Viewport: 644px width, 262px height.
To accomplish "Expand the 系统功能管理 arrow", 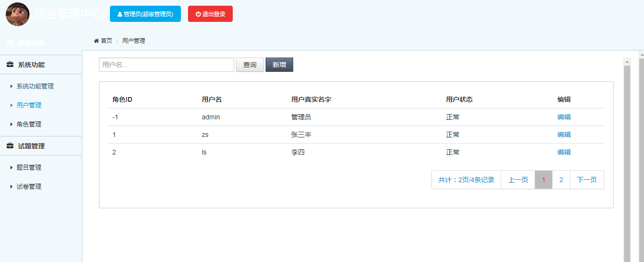I will pyautogui.click(x=11, y=86).
